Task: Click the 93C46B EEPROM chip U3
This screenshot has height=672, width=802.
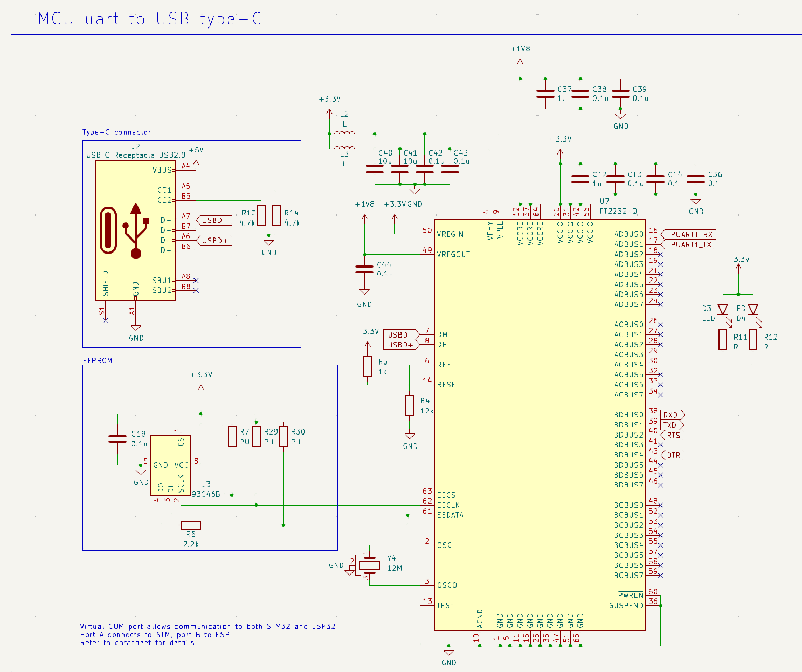Action: pyautogui.click(x=171, y=465)
